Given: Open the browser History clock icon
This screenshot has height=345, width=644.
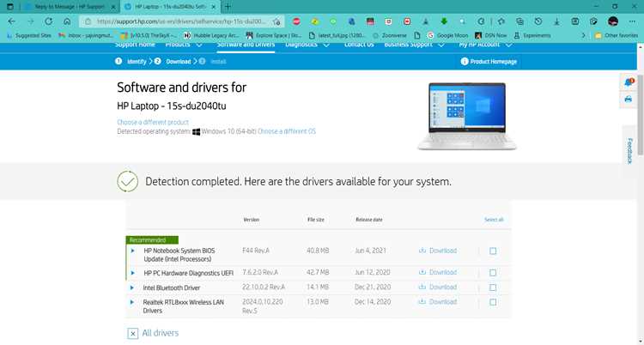Looking at the screenshot, I should 538,21.
